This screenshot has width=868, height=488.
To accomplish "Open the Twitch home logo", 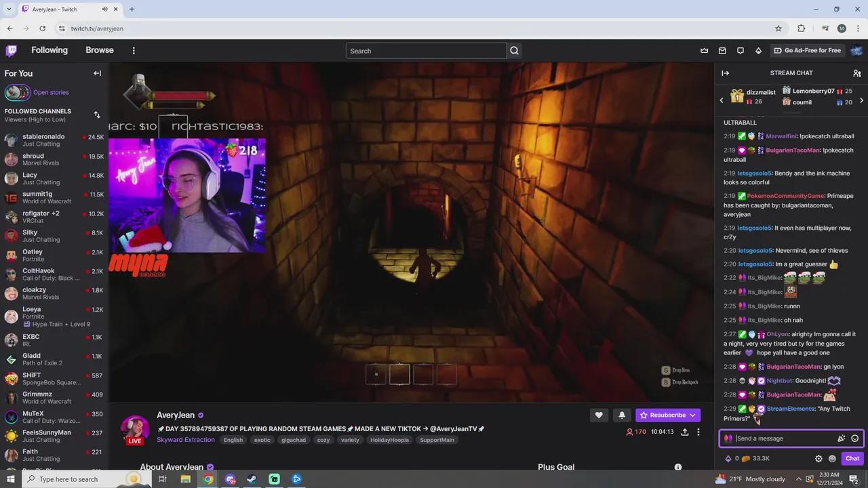I will coord(12,50).
